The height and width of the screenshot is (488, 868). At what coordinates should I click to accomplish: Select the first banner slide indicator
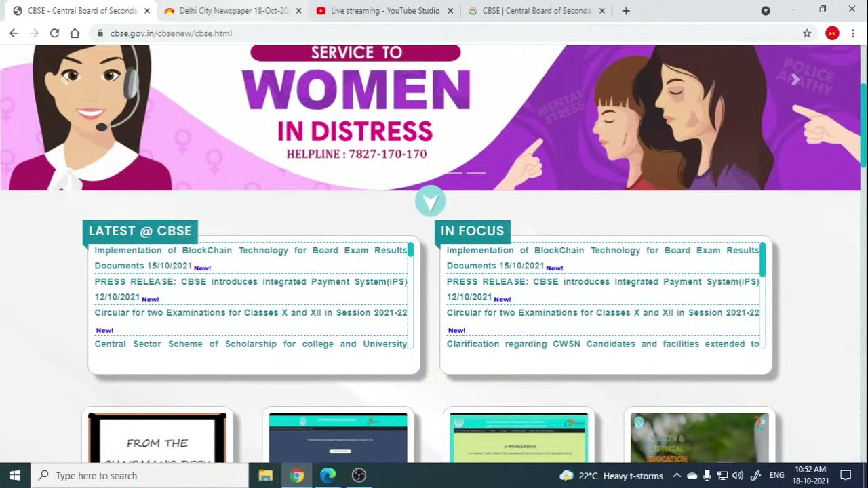454,173
